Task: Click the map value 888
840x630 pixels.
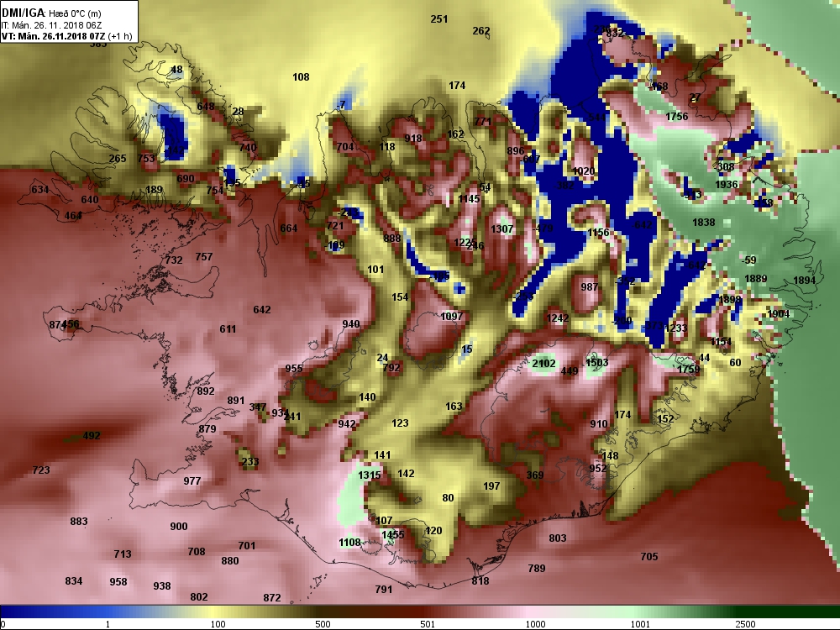Action: pos(391,238)
